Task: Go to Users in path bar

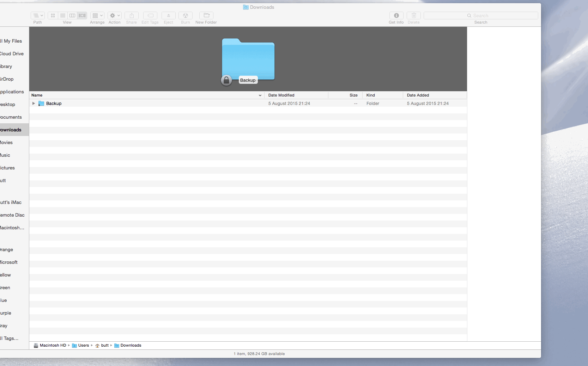Action: click(x=80, y=346)
